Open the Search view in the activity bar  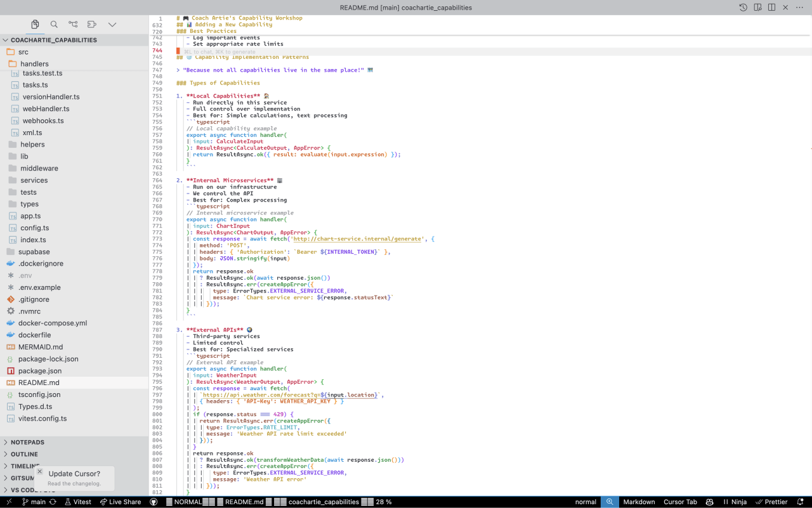[x=54, y=23]
